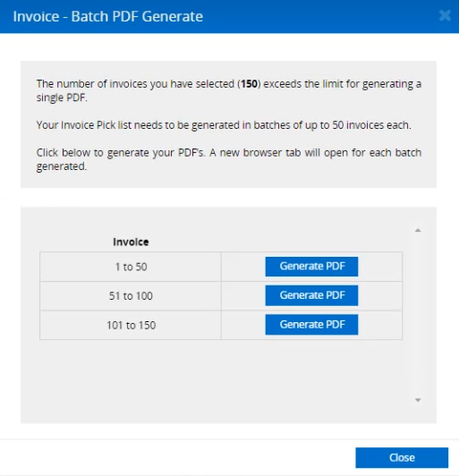Click the blank footer area left of Close

(x=177, y=457)
